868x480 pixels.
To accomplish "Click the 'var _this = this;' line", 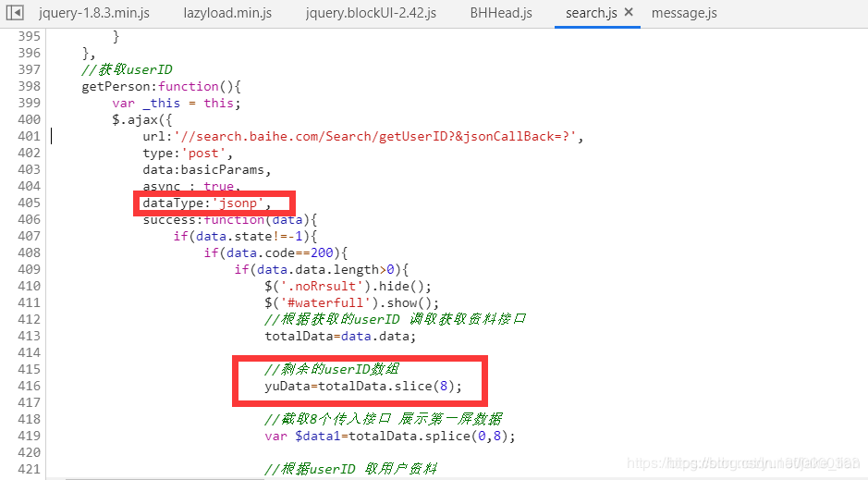I will point(176,103).
